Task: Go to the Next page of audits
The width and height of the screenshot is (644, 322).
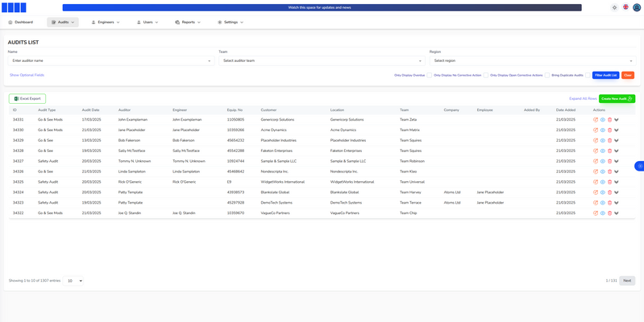Action: (x=627, y=281)
